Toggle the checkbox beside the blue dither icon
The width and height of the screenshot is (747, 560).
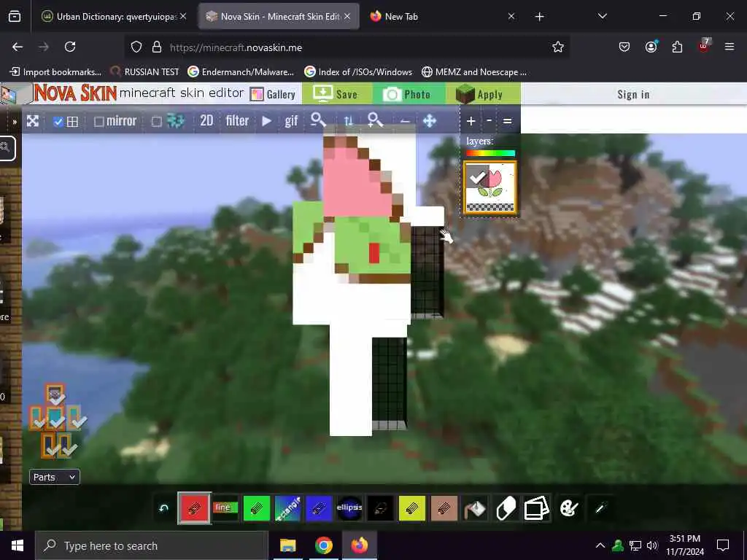click(x=156, y=122)
